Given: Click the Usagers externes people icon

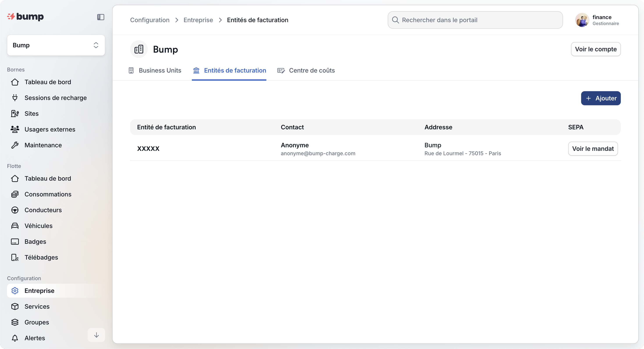Looking at the screenshot, I should pyautogui.click(x=15, y=129).
